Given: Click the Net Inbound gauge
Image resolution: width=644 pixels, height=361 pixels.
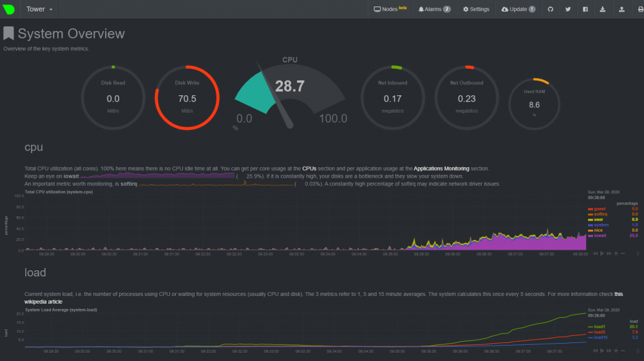Looking at the screenshot, I should click(393, 98).
